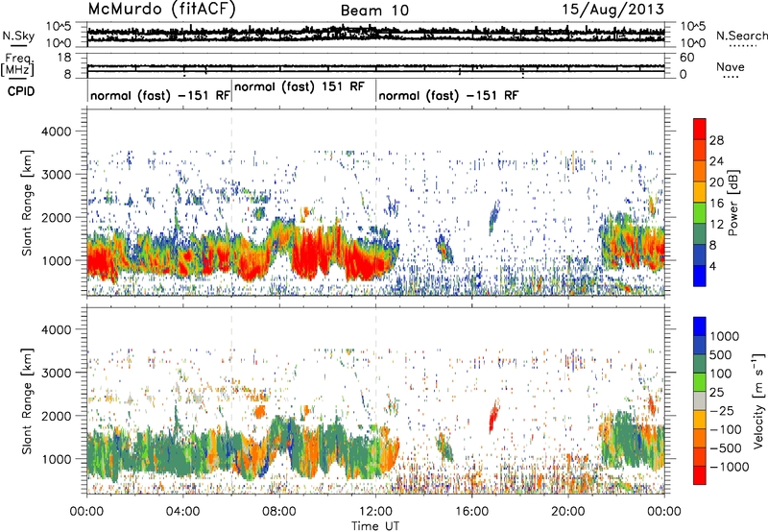Viewport: 768px width, 532px height.
Task: Click the blue bottom of the power colorbar
Action: coord(700,276)
